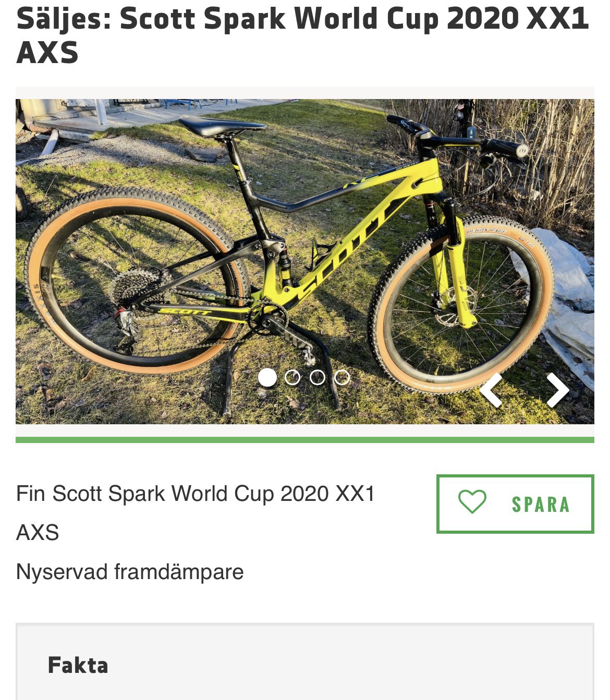Click the 'AXS' word in the description
Screen dimensions: 610x700
point(38,533)
